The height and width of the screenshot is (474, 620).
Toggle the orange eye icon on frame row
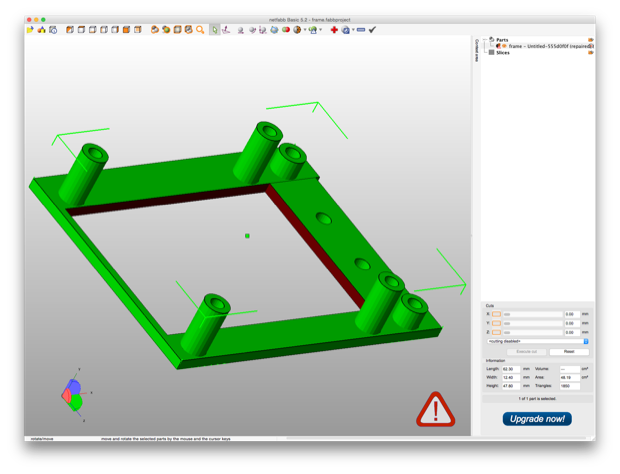pyautogui.click(x=505, y=46)
